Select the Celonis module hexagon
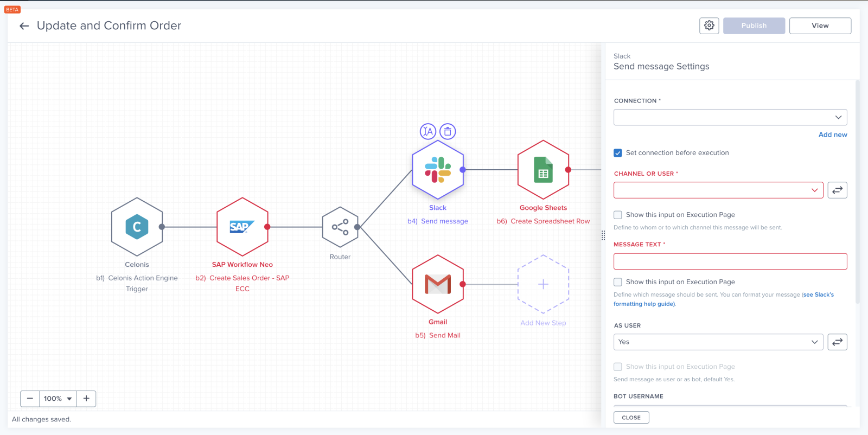Viewport: 868px width, 435px height. pyautogui.click(x=137, y=227)
